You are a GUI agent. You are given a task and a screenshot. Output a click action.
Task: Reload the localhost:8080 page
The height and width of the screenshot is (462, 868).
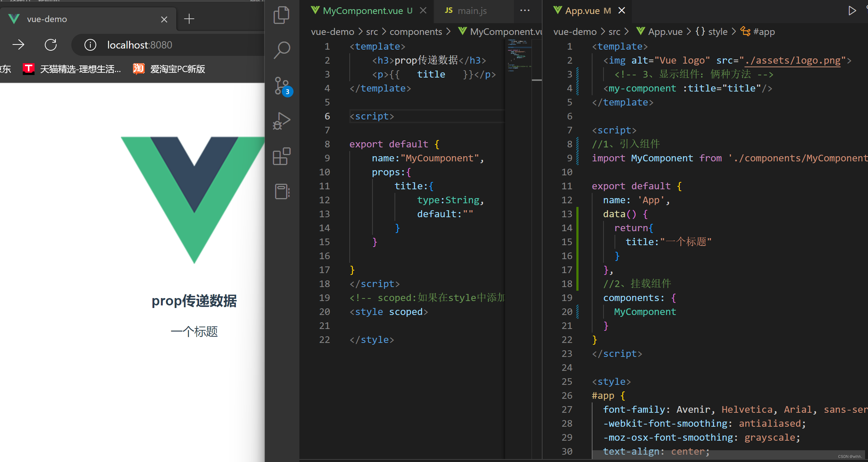51,45
